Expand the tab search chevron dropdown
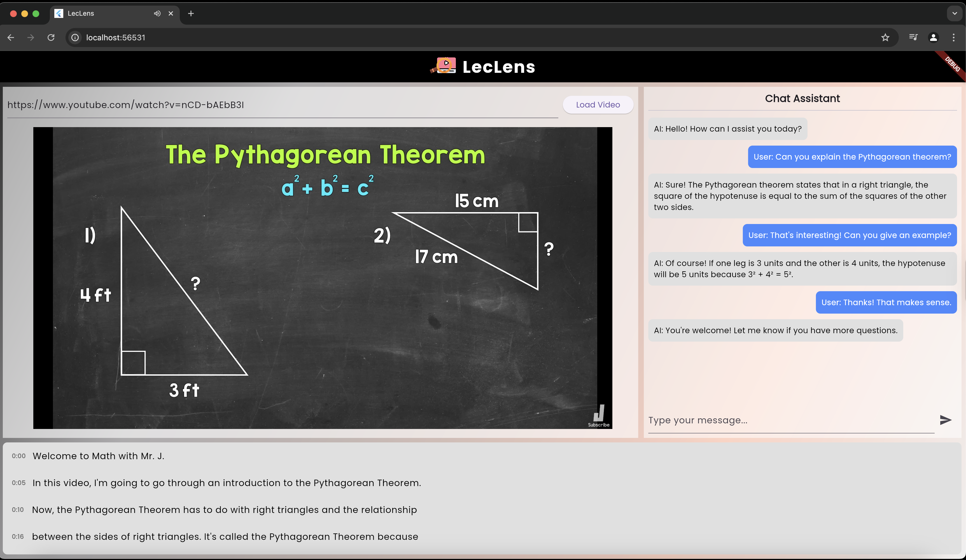 (x=955, y=13)
